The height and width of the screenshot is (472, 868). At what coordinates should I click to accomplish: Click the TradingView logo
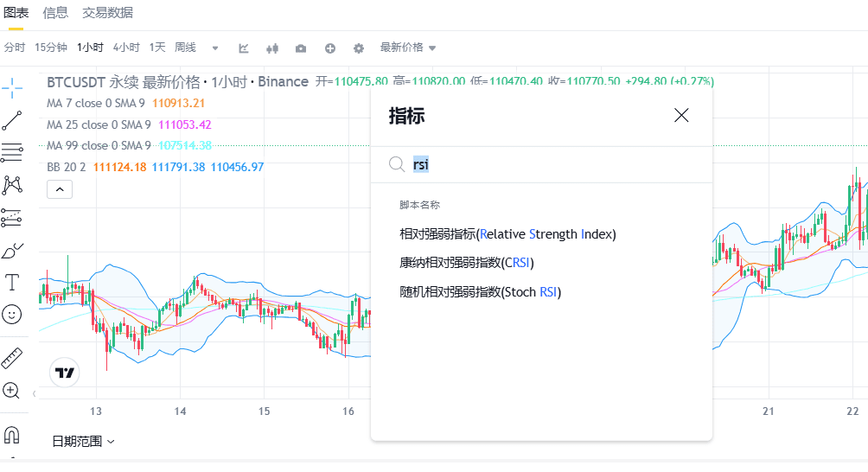[64, 373]
